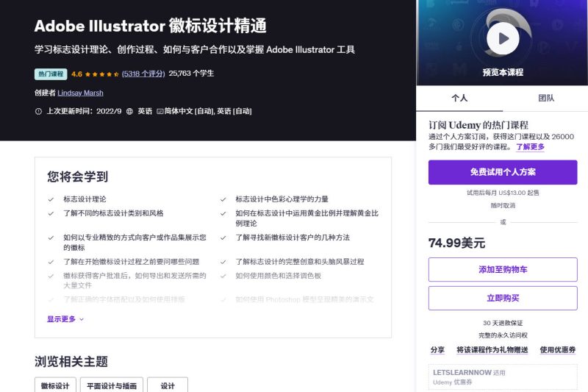Click the 试用后每月 US$13.00 起售 text
This screenshot has width=588, height=392.
(503, 193)
